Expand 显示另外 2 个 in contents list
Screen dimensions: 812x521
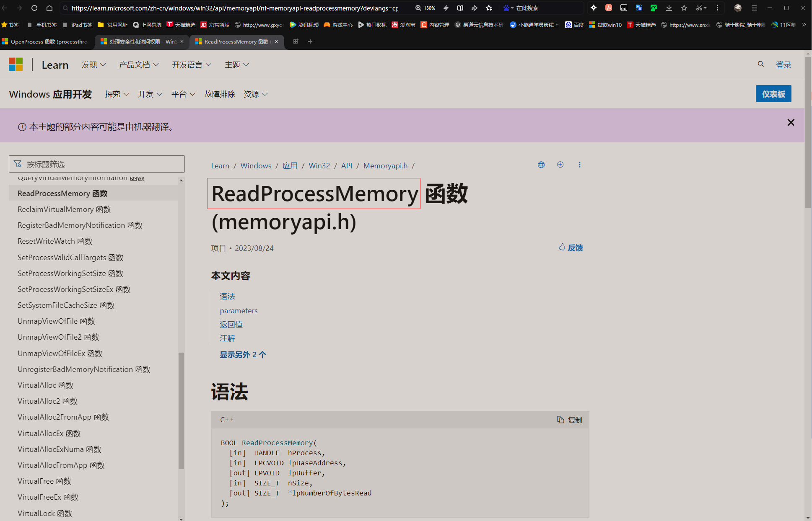coord(243,355)
